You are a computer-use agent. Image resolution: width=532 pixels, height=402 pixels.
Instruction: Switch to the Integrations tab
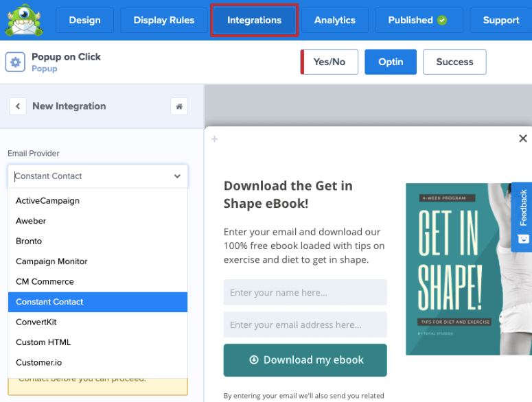click(255, 21)
